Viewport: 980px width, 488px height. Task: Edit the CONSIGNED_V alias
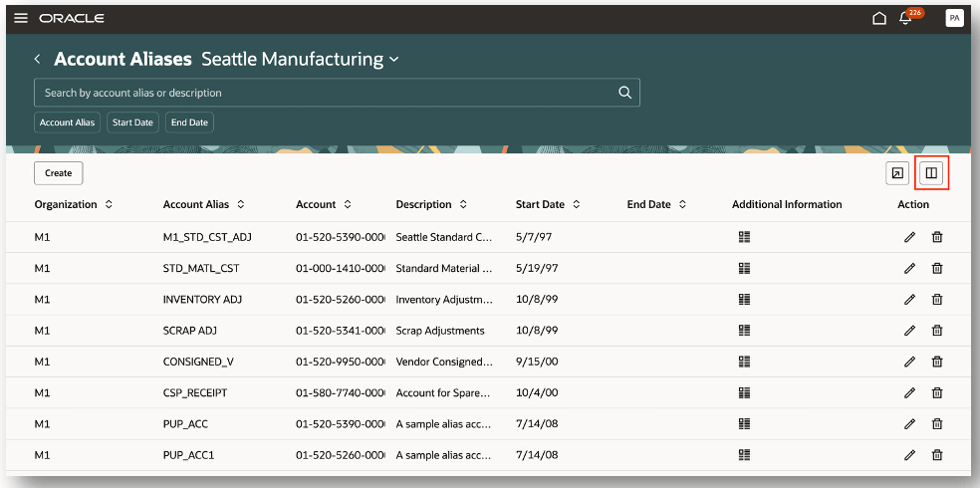[910, 362]
